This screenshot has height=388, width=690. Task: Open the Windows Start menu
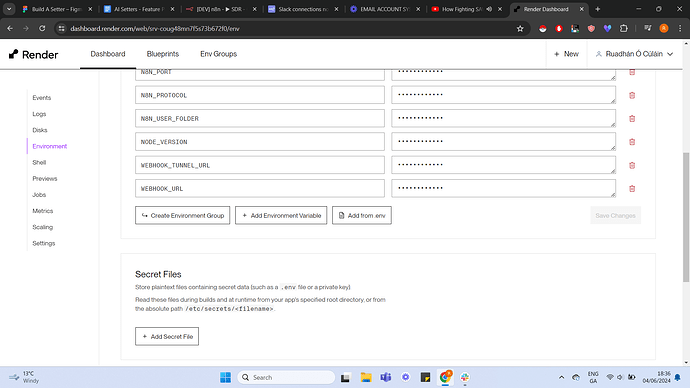225,377
